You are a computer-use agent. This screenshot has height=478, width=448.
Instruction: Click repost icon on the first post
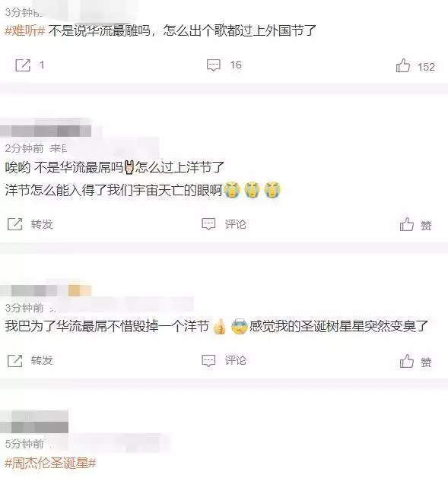click(23, 65)
